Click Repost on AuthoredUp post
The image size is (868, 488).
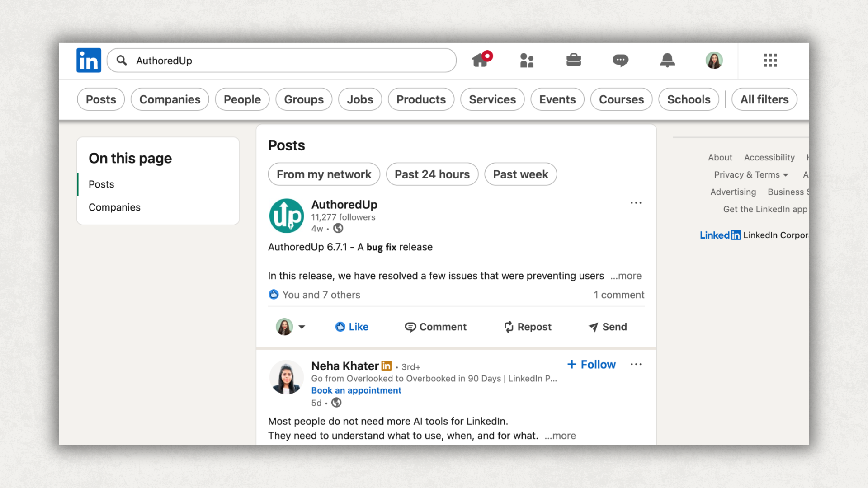tap(528, 327)
